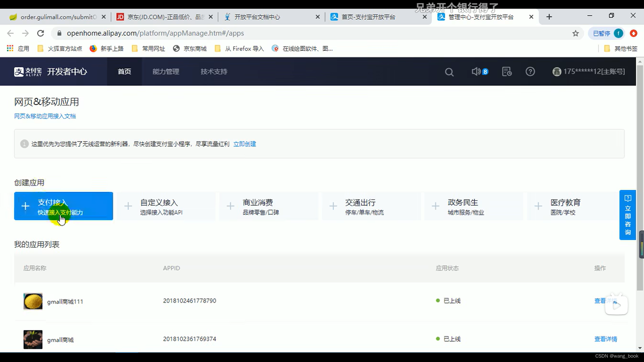Bookmark this page with star icon

(576, 33)
